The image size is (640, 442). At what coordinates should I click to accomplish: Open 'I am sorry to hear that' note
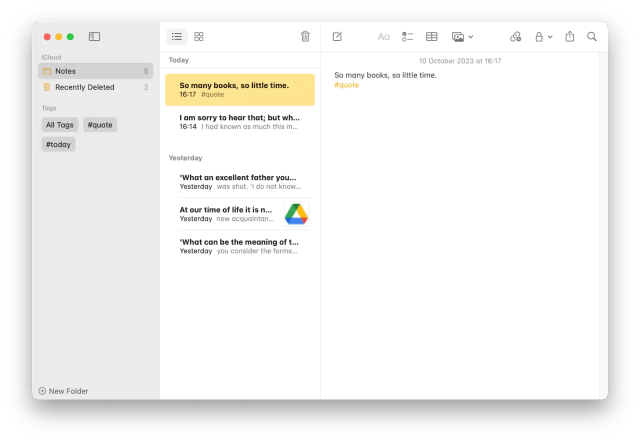(240, 122)
